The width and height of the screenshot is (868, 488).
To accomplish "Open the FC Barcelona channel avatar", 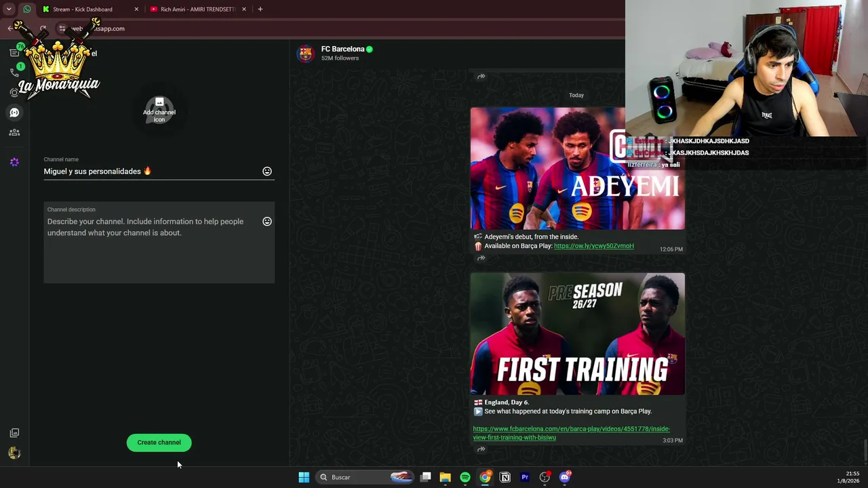I will (x=306, y=54).
